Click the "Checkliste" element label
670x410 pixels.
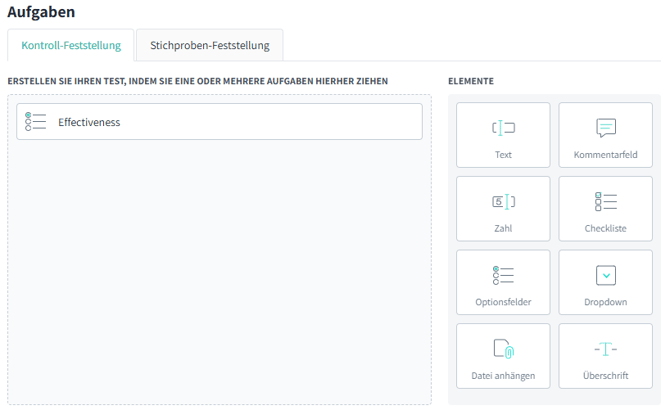coord(605,229)
